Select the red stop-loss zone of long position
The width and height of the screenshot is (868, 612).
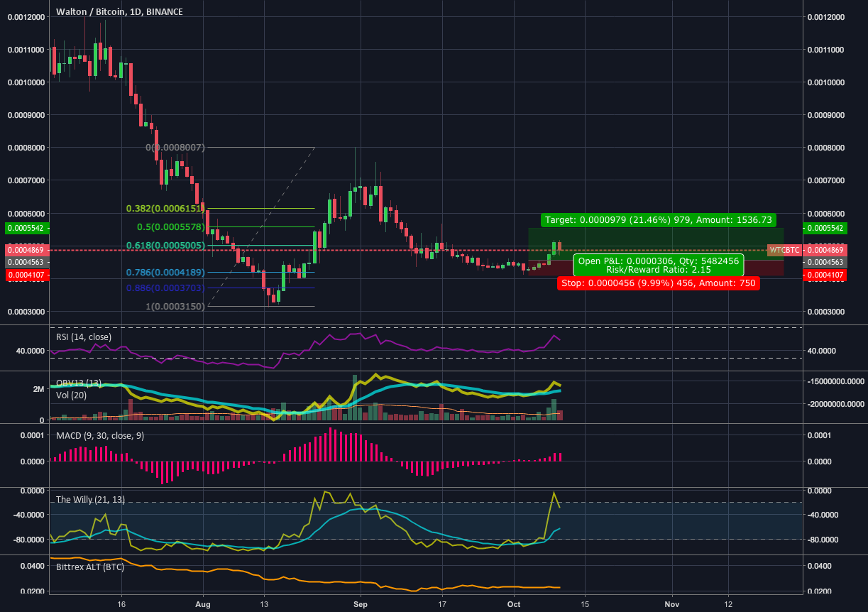tap(656, 268)
